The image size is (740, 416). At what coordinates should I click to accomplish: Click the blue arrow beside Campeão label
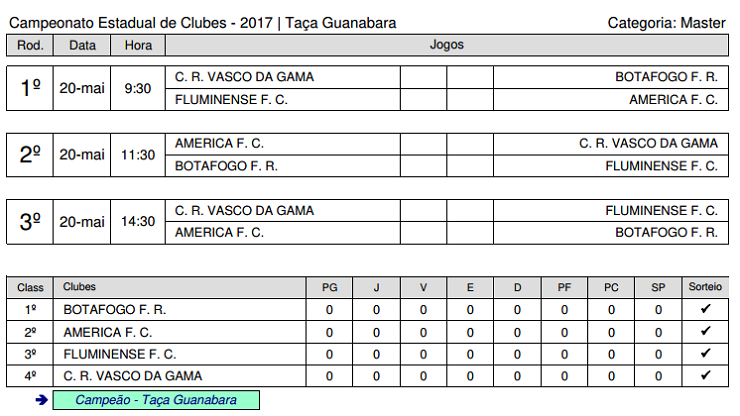pyautogui.click(x=41, y=400)
